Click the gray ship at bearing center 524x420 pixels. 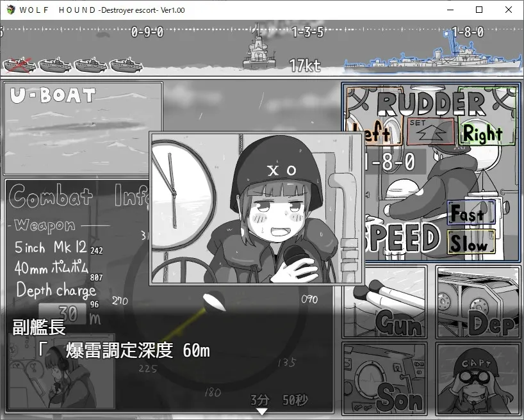pyautogui.click(x=259, y=47)
